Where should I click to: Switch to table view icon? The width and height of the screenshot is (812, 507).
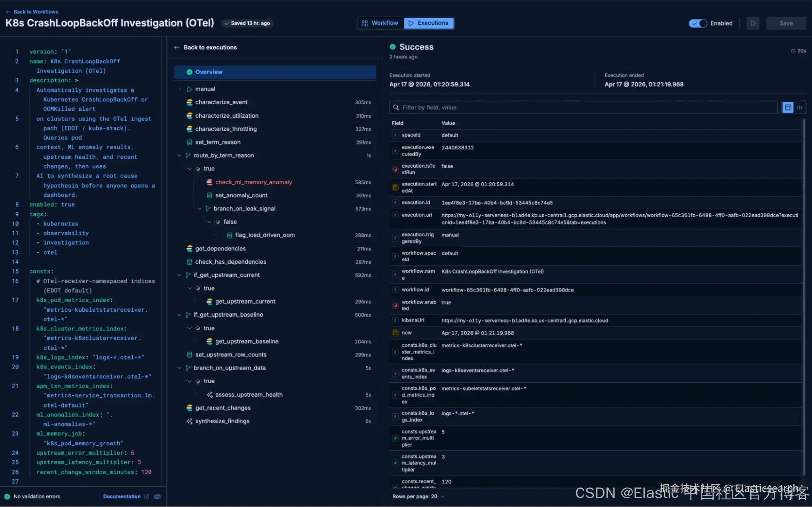click(788, 108)
